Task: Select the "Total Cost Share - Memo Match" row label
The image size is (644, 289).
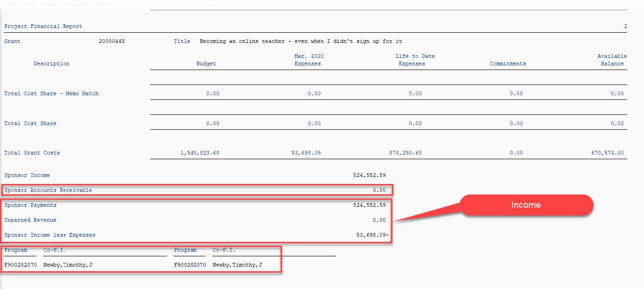Action: pyautogui.click(x=51, y=93)
